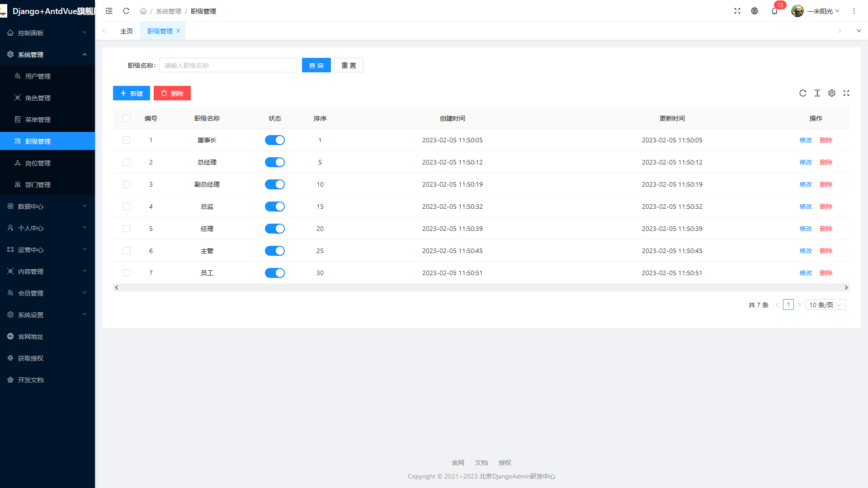This screenshot has width=868, height=488.
Task: Open table density (row height) setting
Action: pos(817,93)
